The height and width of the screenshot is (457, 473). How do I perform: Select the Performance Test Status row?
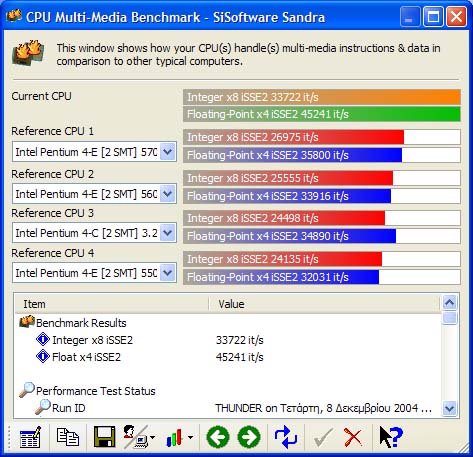(x=228, y=391)
